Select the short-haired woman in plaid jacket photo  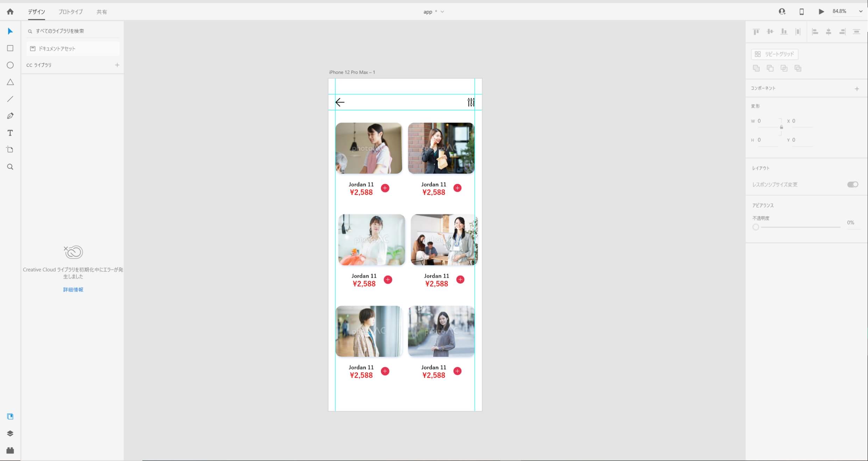tap(368, 331)
